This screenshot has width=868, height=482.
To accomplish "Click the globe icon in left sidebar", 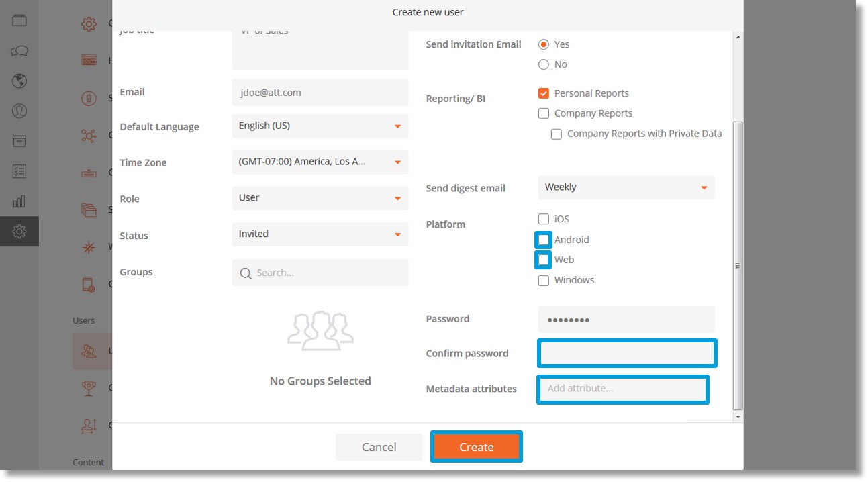I will tap(19, 81).
